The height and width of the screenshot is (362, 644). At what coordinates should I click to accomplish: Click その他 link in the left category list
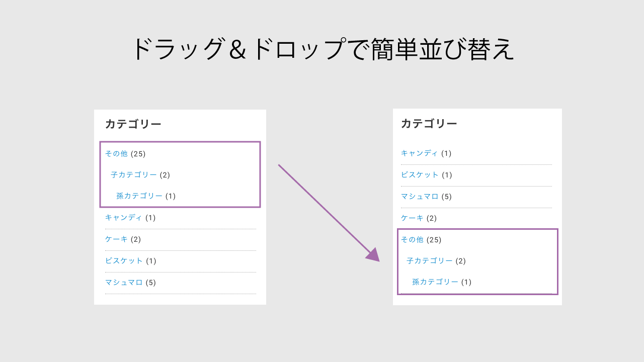pos(116,154)
